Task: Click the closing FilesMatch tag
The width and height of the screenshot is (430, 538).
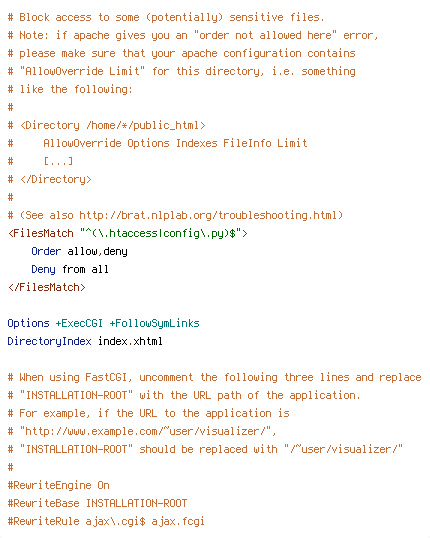Action: 47,287
